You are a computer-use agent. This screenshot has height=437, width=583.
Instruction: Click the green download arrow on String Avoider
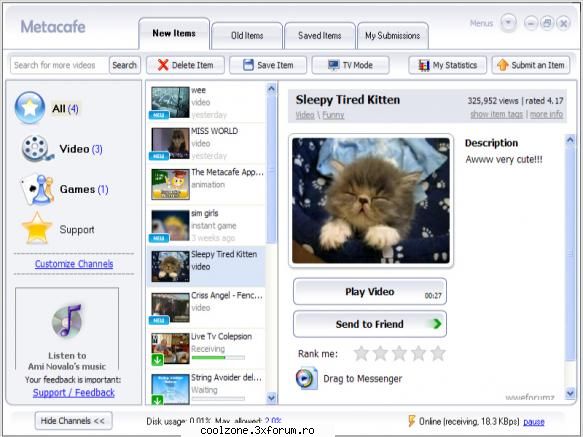(x=157, y=400)
